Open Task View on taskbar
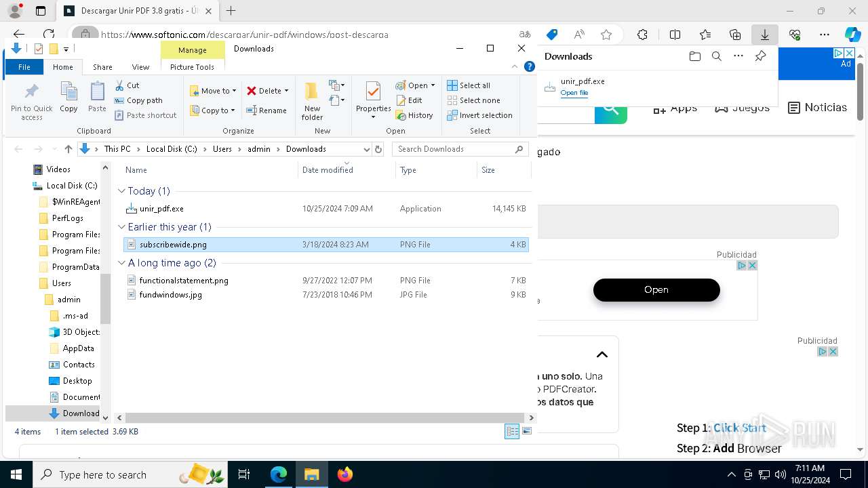 pos(244,474)
